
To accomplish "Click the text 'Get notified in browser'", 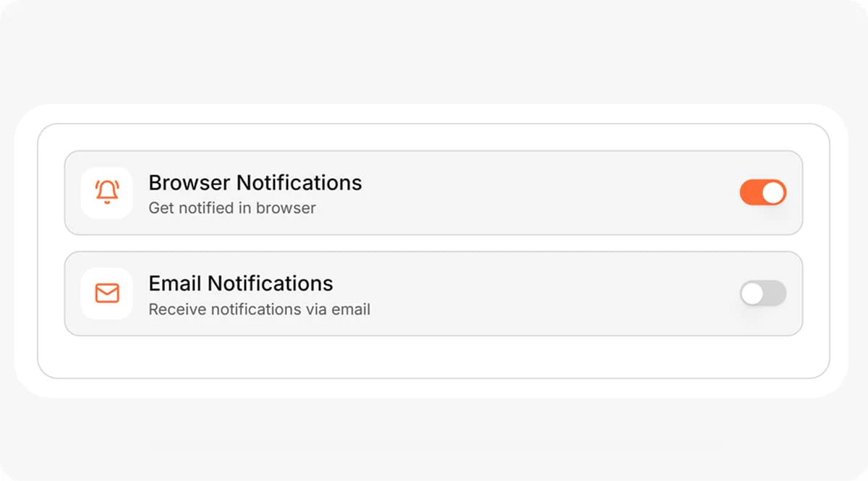I will pos(231,208).
